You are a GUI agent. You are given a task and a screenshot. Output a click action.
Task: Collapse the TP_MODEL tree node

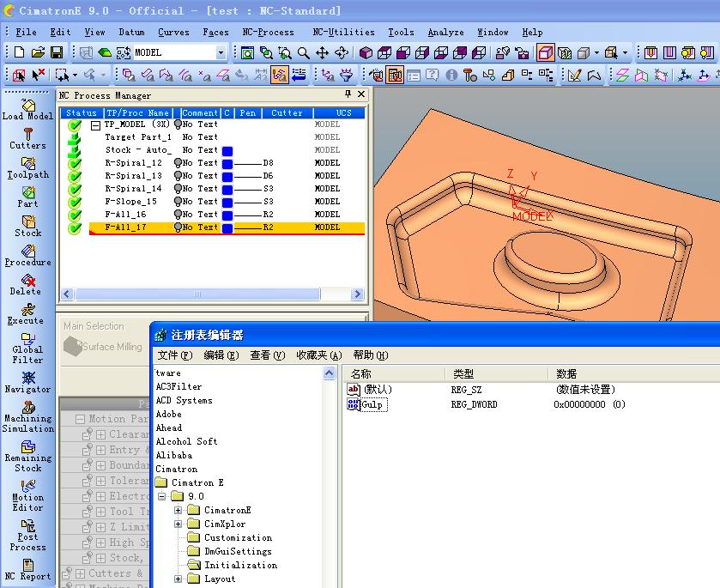coord(95,125)
